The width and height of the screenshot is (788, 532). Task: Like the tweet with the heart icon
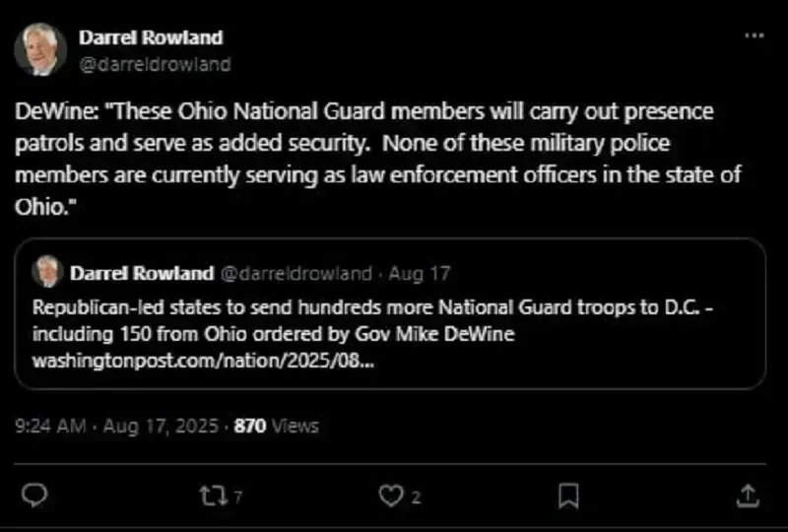coord(390,496)
